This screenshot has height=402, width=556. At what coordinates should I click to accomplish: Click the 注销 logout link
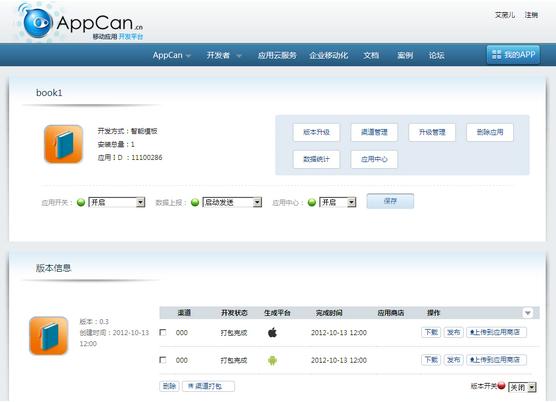531,15
